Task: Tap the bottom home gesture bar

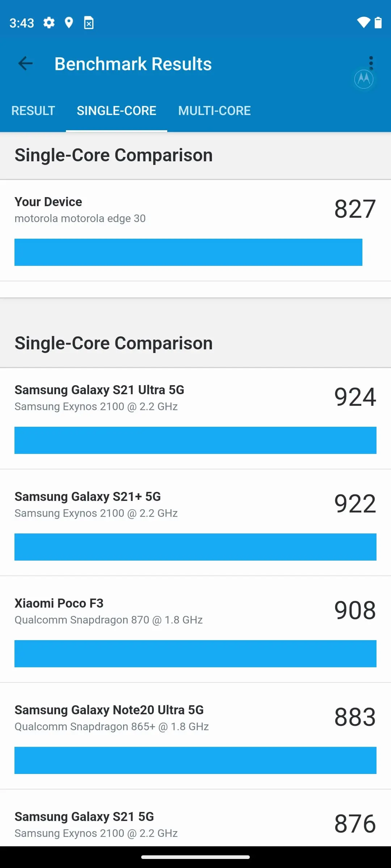Action: pyautogui.click(x=195, y=857)
